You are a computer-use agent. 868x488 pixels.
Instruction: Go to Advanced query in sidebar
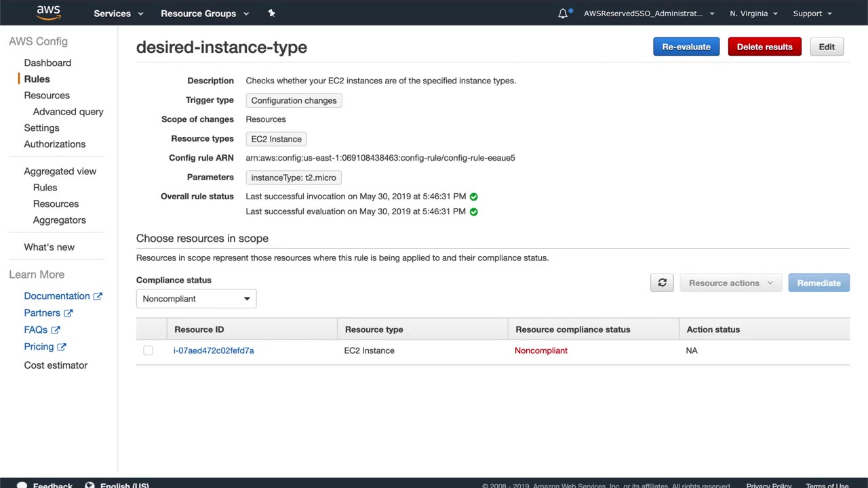pos(68,112)
